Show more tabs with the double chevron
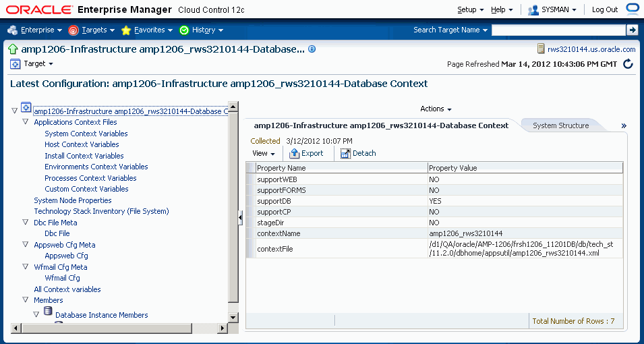Viewport: 644px width, 344px height. [x=624, y=126]
